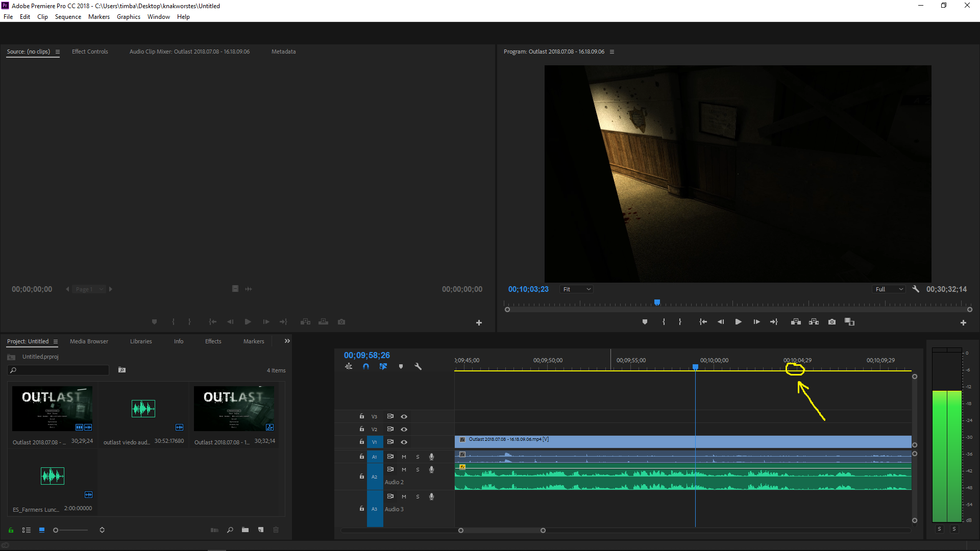Toggle track lock on A1
The width and height of the screenshot is (980, 551).
[362, 457]
